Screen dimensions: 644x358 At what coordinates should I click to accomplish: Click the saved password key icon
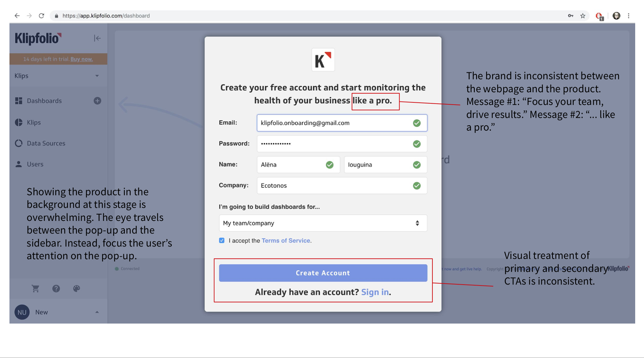pyautogui.click(x=571, y=16)
